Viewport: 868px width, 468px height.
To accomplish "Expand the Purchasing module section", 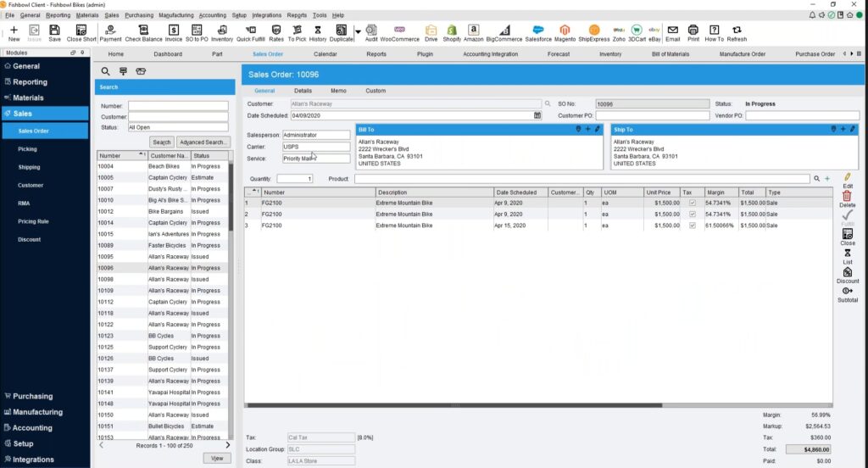I will point(32,396).
